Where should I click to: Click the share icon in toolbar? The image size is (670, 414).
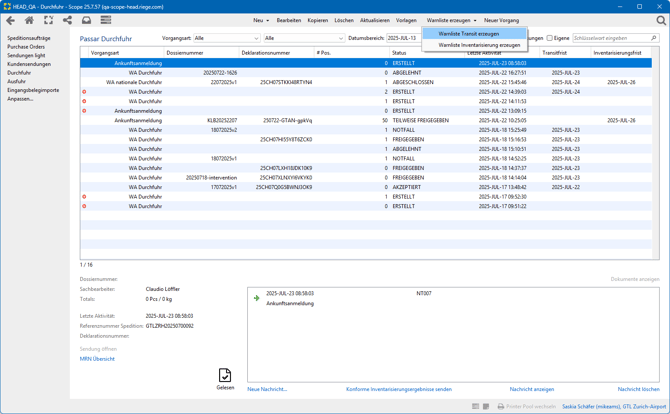pyautogui.click(x=68, y=20)
